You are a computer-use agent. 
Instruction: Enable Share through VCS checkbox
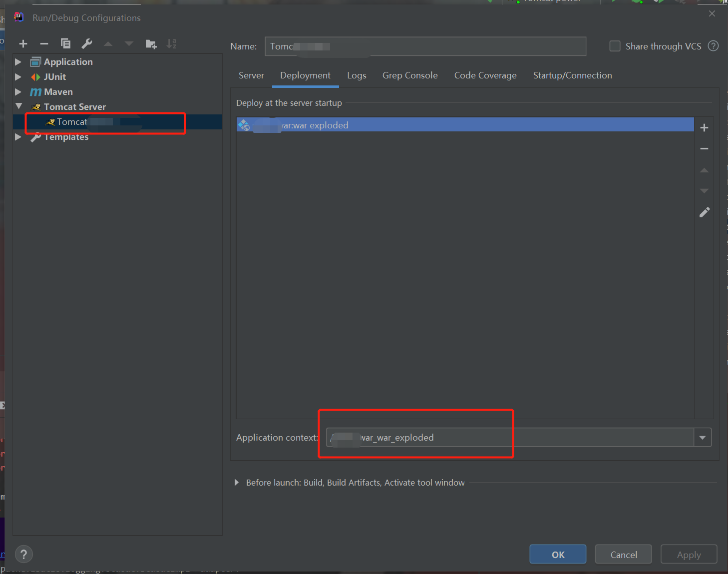point(615,46)
